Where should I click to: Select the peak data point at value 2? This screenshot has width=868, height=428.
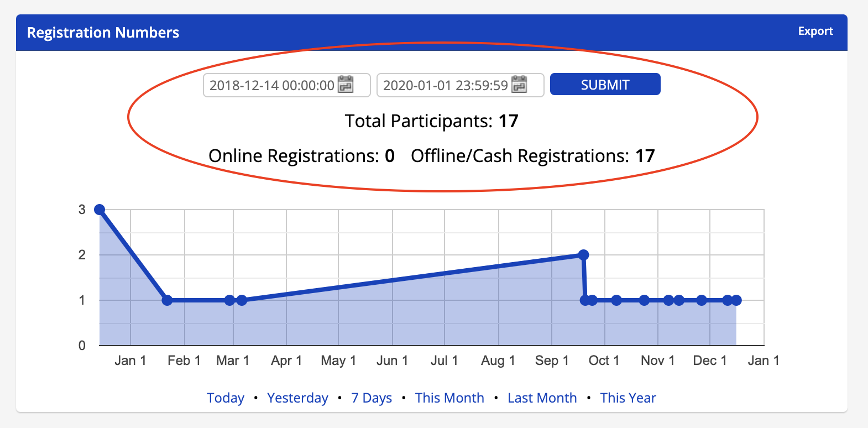coord(583,255)
